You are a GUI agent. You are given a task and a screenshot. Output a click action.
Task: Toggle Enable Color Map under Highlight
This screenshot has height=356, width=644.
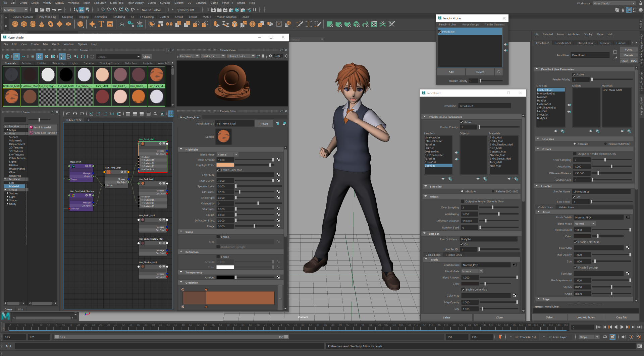[218, 170]
